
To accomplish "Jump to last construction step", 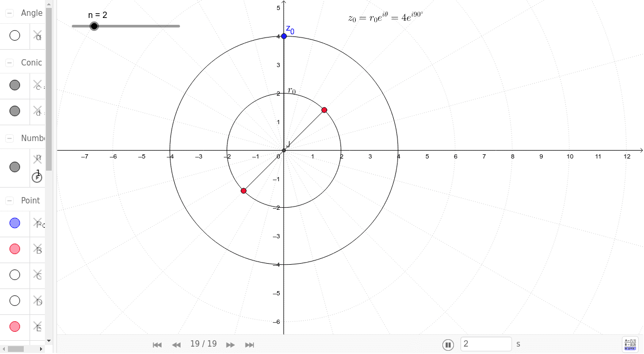I will click(250, 344).
